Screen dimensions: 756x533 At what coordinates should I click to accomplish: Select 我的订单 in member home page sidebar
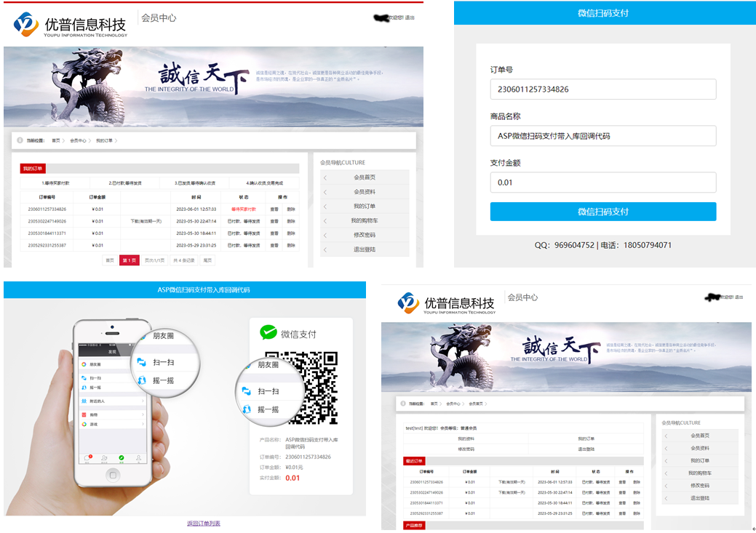coord(700,461)
